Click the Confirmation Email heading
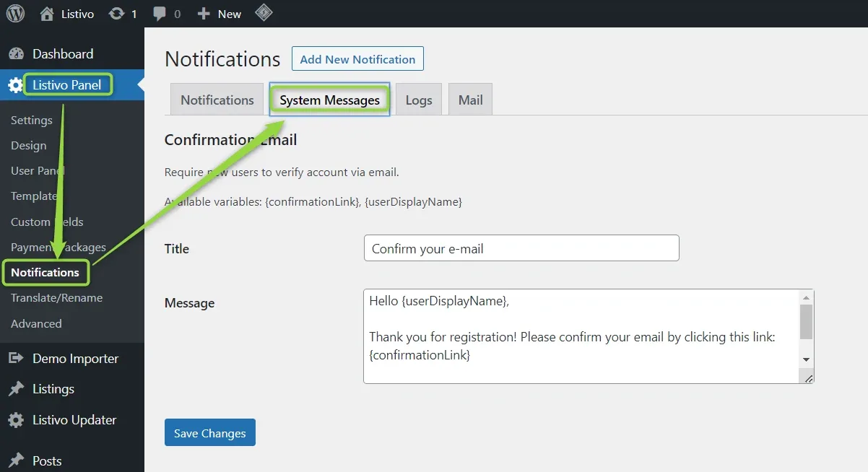This screenshot has height=472, width=868. click(230, 140)
